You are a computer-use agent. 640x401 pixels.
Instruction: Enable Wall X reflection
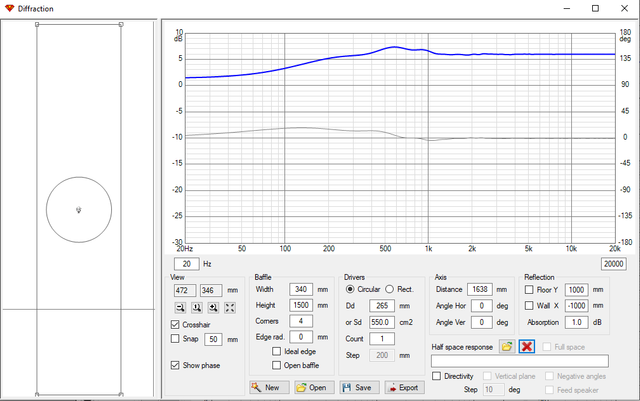(x=529, y=305)
